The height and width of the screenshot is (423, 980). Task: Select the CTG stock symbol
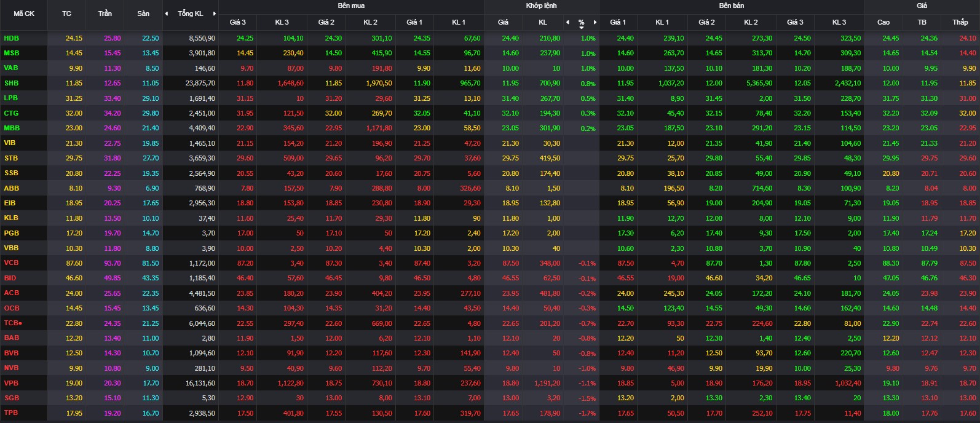(x=11, y=113)
